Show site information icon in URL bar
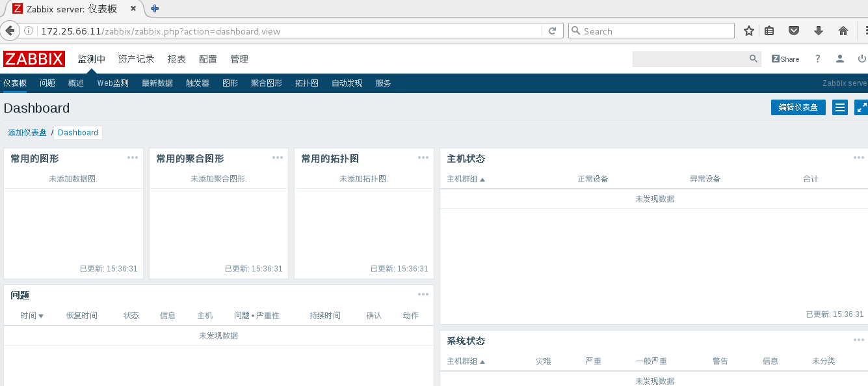The height and width of the screenshot is (386, 868). pos(29,31)
